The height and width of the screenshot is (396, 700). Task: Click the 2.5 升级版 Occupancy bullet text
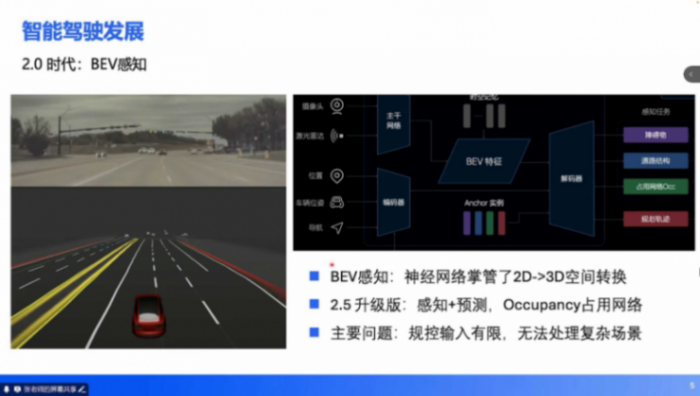pos(486,305)
